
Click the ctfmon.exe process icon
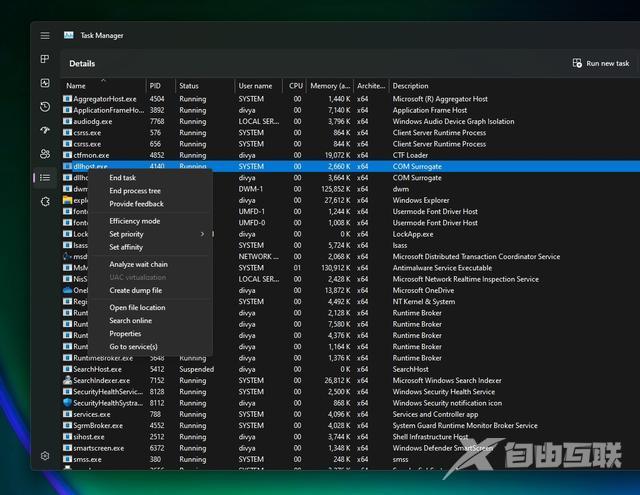(x=67, y=155)
